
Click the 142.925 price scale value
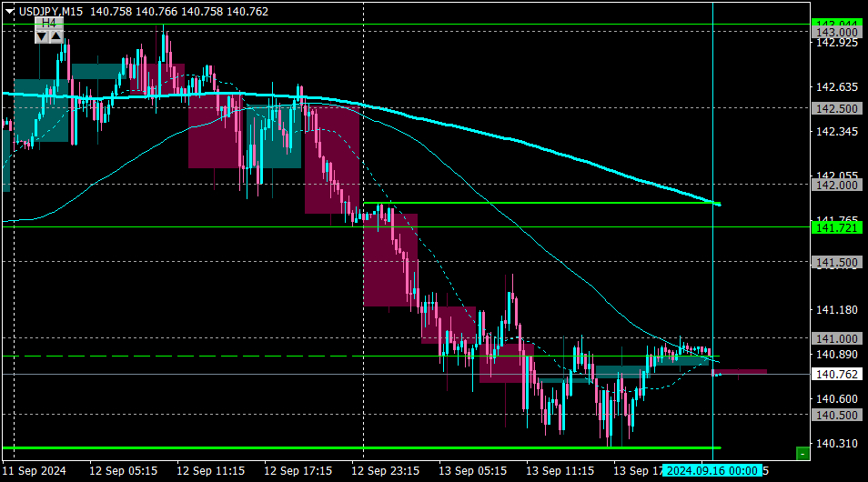coord(837,43)
